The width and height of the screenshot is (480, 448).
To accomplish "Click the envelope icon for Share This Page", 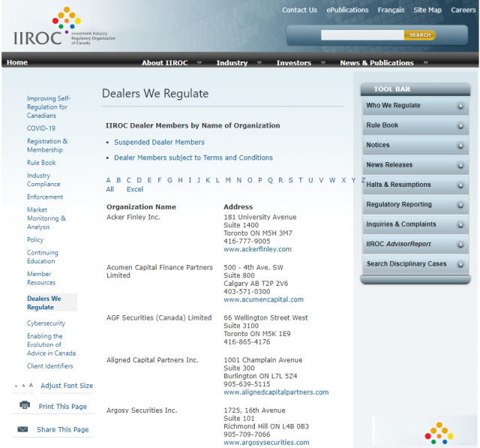I will coord(23,429).
